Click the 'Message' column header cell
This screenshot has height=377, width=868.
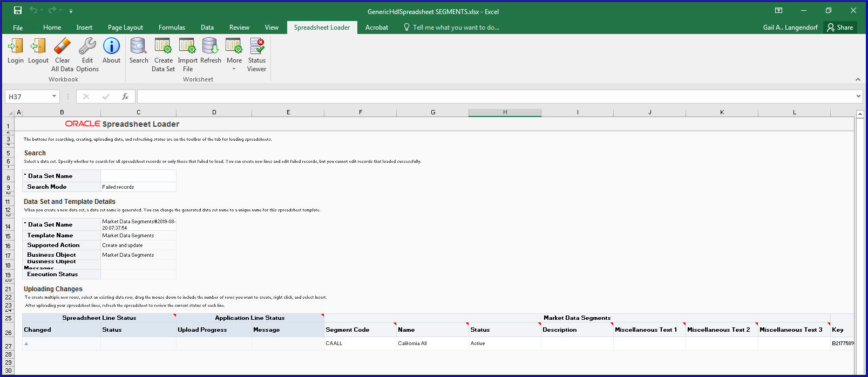click(288, 330)
